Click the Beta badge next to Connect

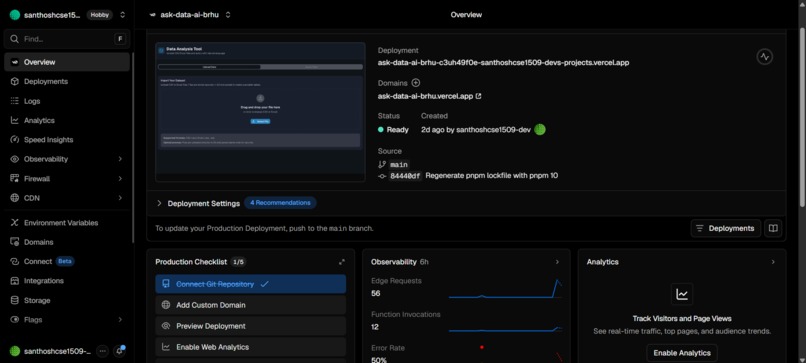coord(65,261)
